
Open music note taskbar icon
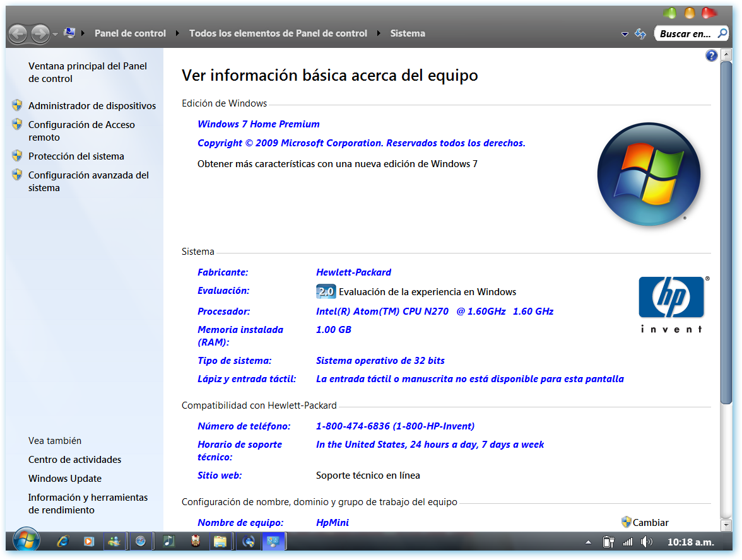point(168,541)
